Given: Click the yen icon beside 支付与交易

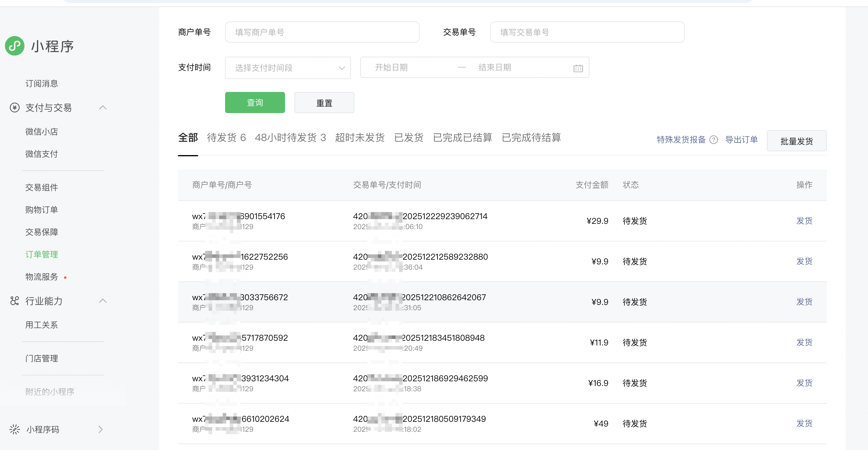Looking at the screenshot, I should click(14, 108).
